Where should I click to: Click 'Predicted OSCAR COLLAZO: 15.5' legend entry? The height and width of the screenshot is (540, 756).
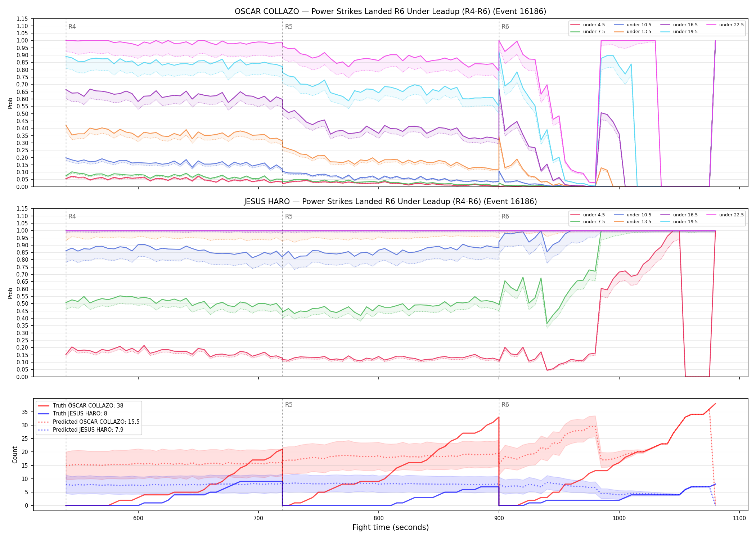point(89,422)
